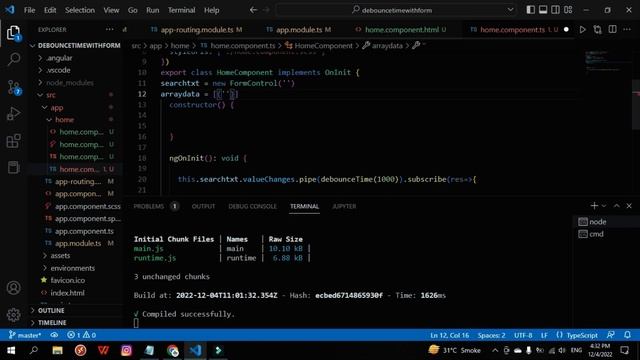Click the Go Back arrow
Viewport: 640px width, 360px height.
253,10
